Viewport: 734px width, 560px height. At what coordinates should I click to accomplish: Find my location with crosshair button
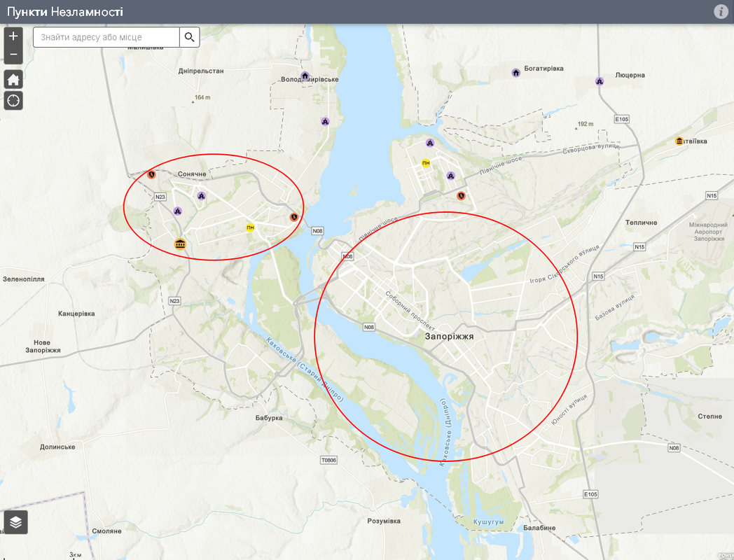point(13,101)
